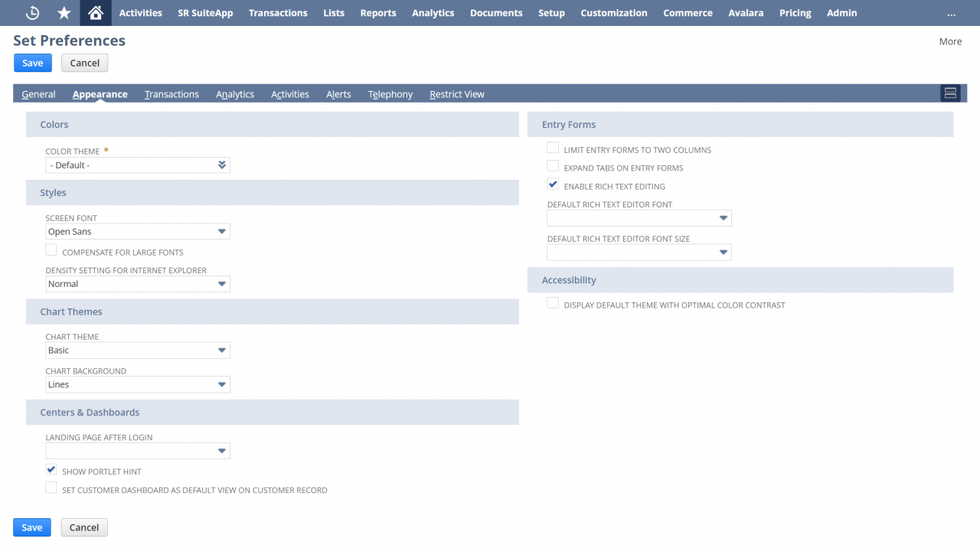The image size is (980, 548).
Task: Uncheck Enable Rich Text Editing
Action: click(x=553, y=184)
